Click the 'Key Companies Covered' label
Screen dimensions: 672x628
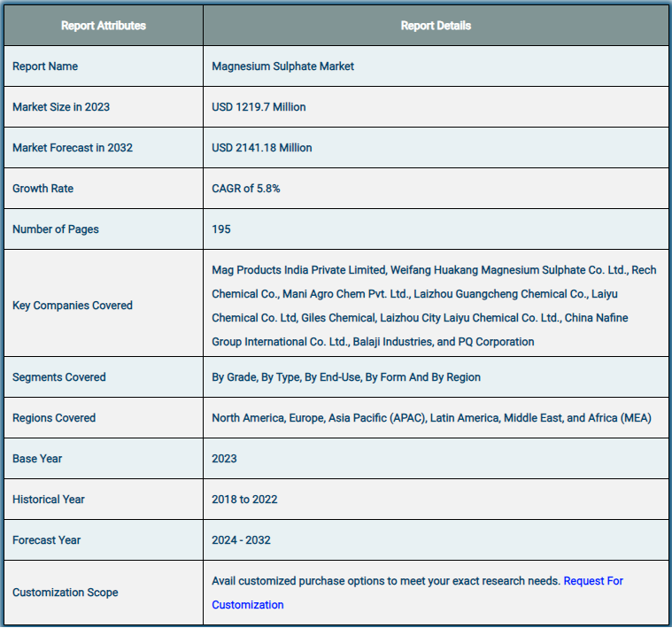pyautogui.click(x=73, y=306)
